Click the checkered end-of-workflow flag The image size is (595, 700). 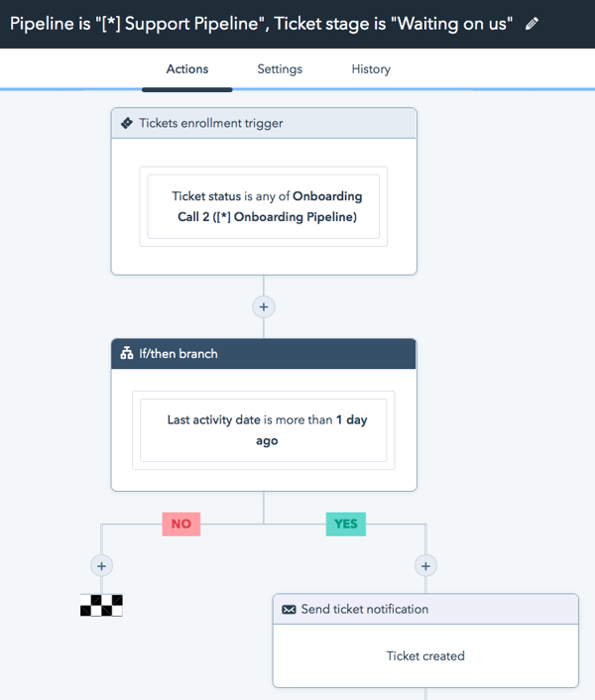(x=101, y=606)
